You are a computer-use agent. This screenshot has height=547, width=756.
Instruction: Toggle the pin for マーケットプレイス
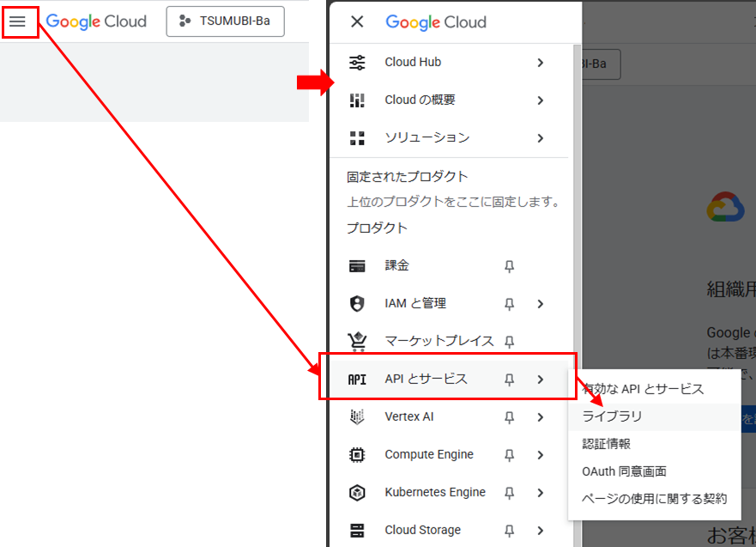tap(509, 342)
